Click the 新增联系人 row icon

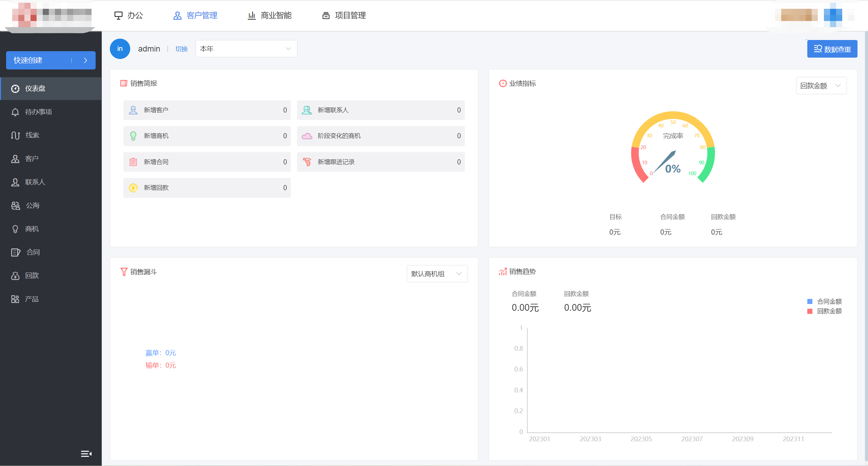tap(307, 110)
